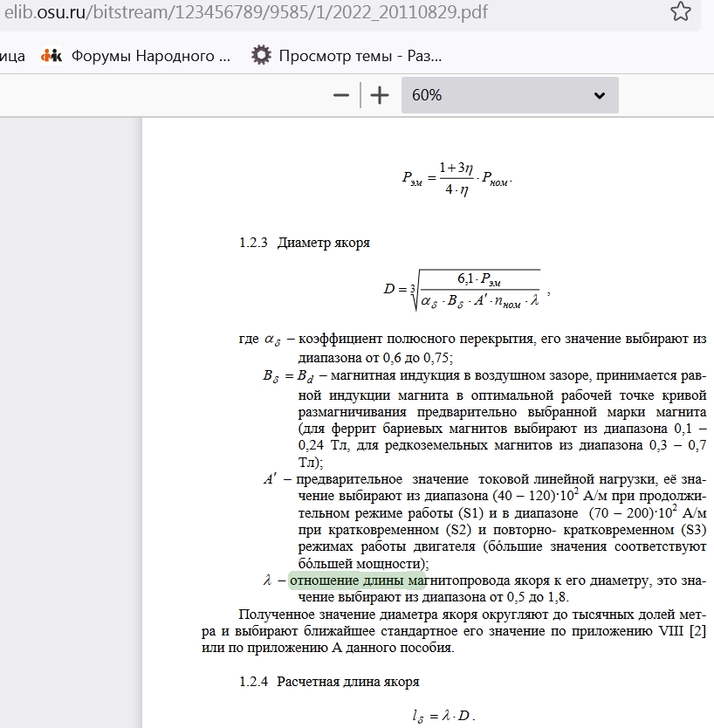The image size is (714, 728).
Task: Click the cube-root formula for diameter D
Action: tap(466, 290)
